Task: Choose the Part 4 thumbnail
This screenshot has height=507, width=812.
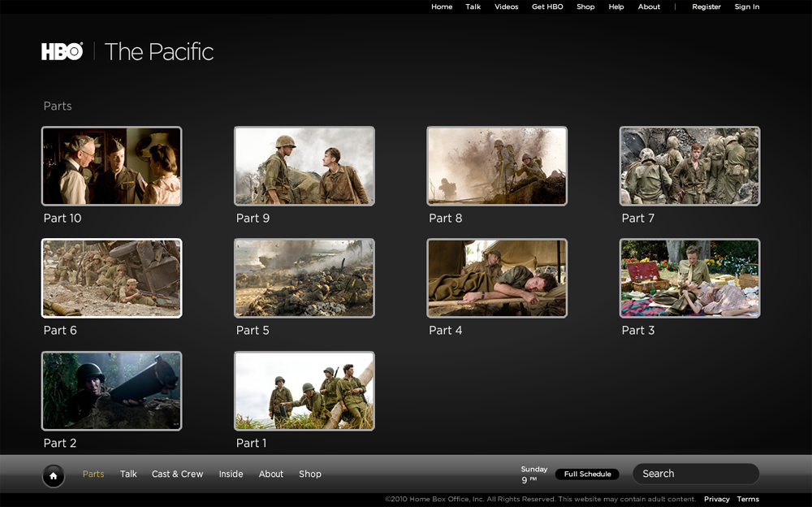Action: tap(497, 278)
